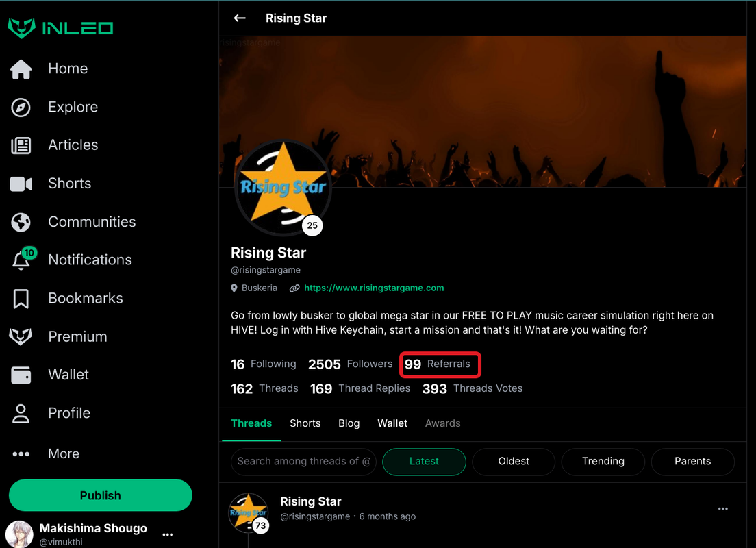This screenshot has width=756, height=548.
Task: Switch to the Wallet profile tab
Action: click(x=392, y=423)
